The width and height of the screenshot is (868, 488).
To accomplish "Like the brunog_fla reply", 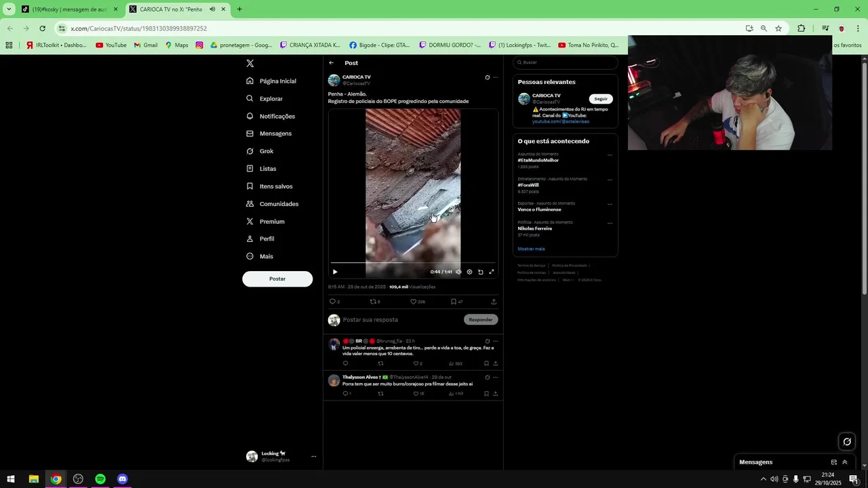I will click(x=416, y=363).
